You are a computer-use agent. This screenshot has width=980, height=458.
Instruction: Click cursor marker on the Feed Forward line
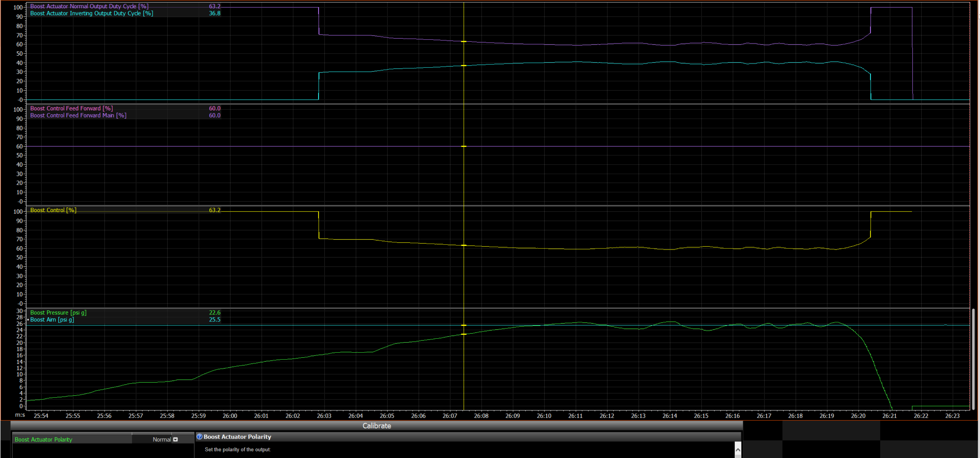pos(464,146)
